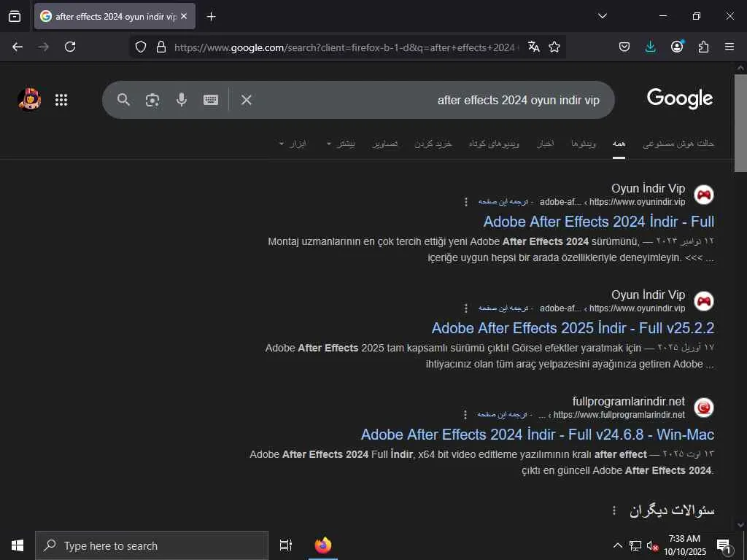Switch to Videos tab (ویدئوها)
This screenshot has width=747, height=560.
pos(584,144)
